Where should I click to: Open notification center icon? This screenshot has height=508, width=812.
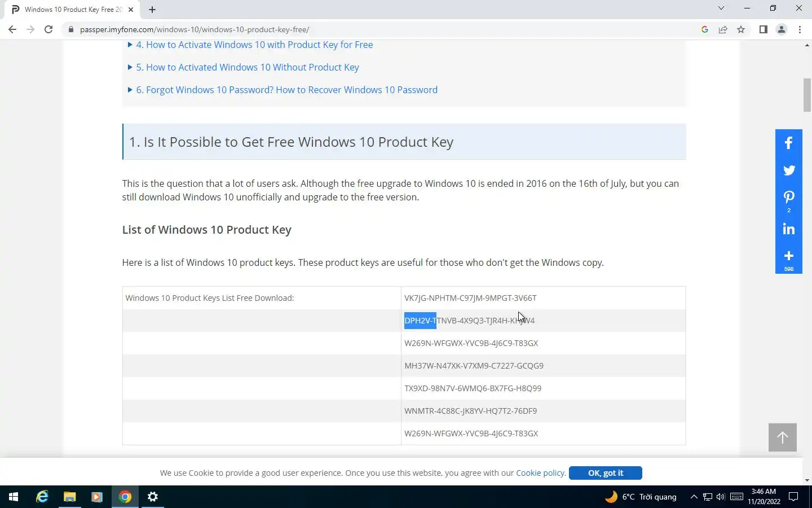click(x=793, y=497)
